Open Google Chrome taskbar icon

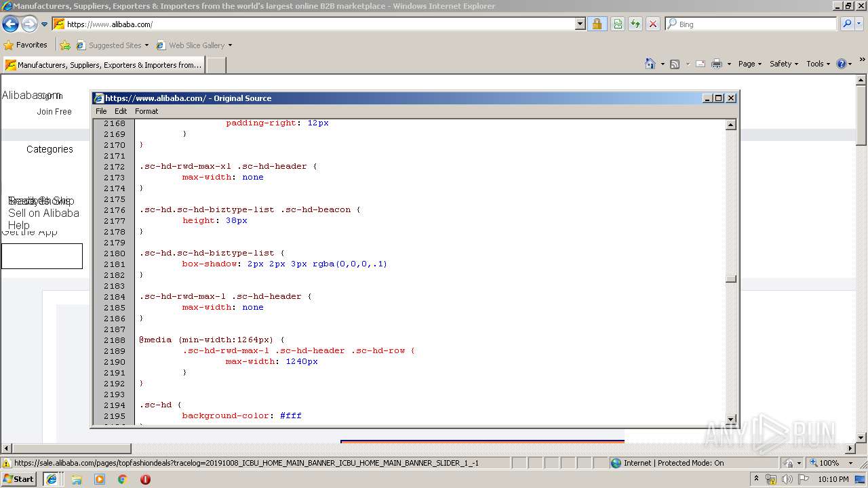(x=123, y=479)
